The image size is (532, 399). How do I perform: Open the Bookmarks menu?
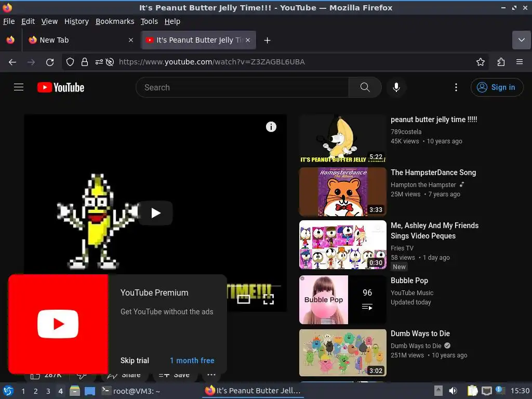[115, 21]
